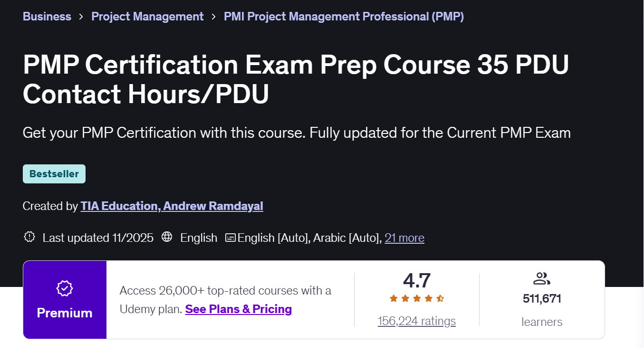Click the Business breadcrumb link
644x353 pixels.
click(47, 17)
